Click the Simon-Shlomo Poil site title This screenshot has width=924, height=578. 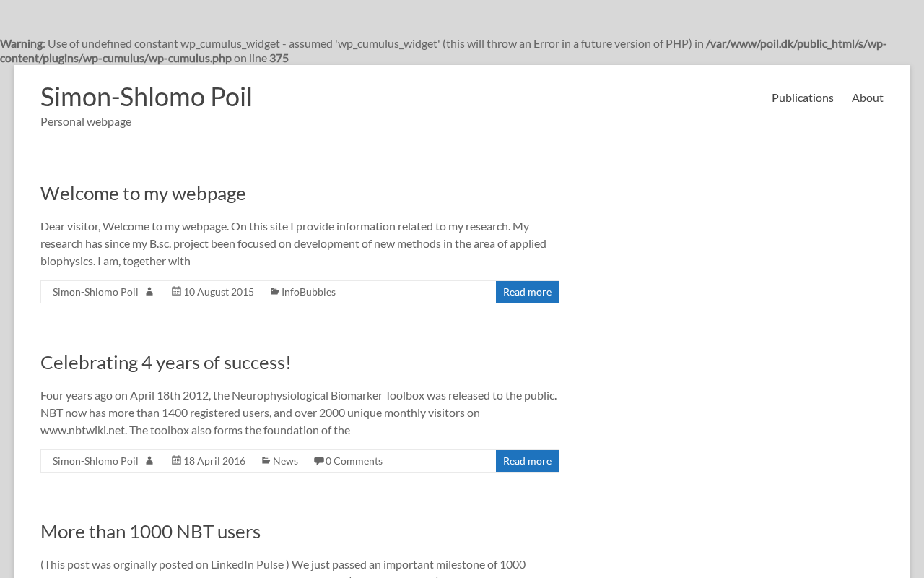pos(147,96)
